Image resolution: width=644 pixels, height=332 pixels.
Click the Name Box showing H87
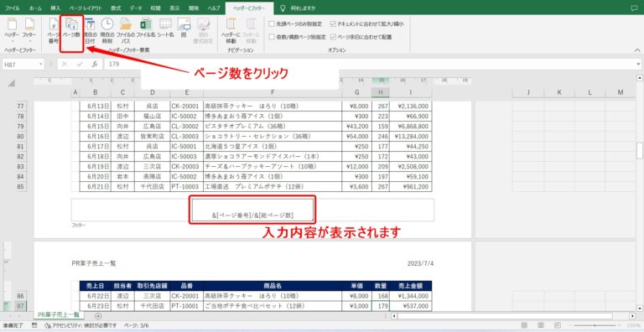[x=20, y=64]
